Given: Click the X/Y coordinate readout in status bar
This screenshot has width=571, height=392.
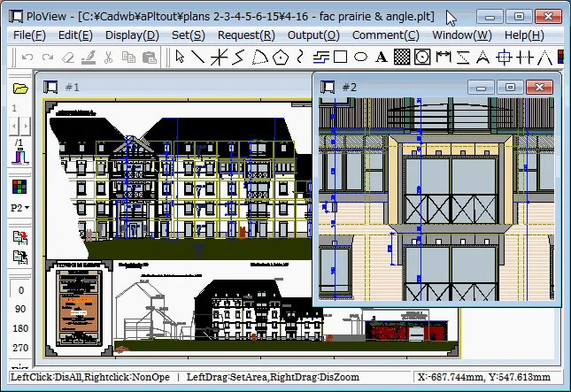Looking at the screenshot, I should coord(484,377).
